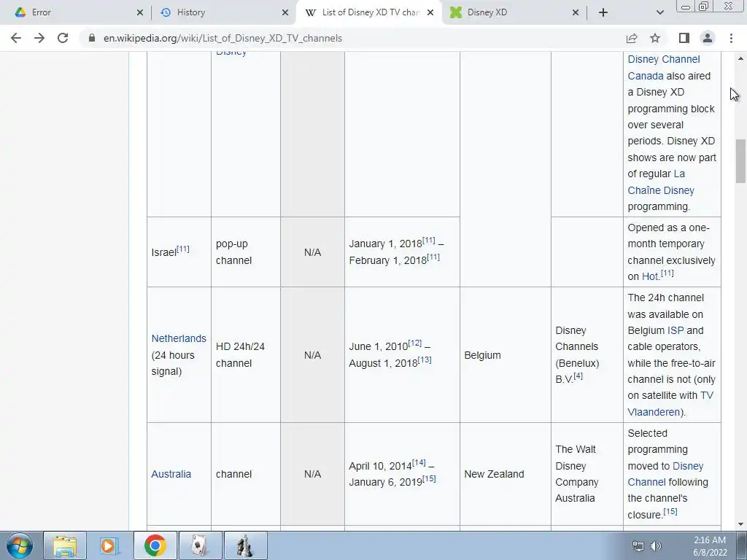Click the page's vertical scrollbar thumb

[x=740, y=161]
